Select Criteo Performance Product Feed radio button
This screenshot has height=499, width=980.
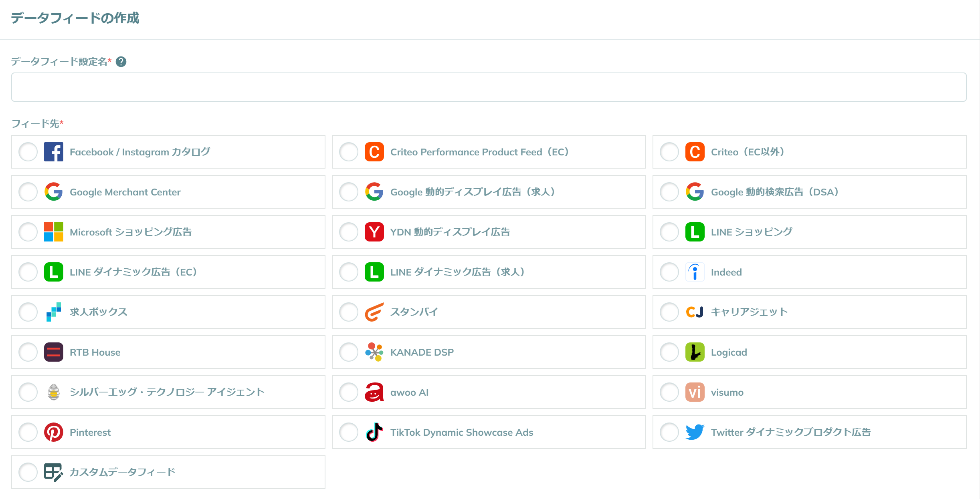(349, 152)
